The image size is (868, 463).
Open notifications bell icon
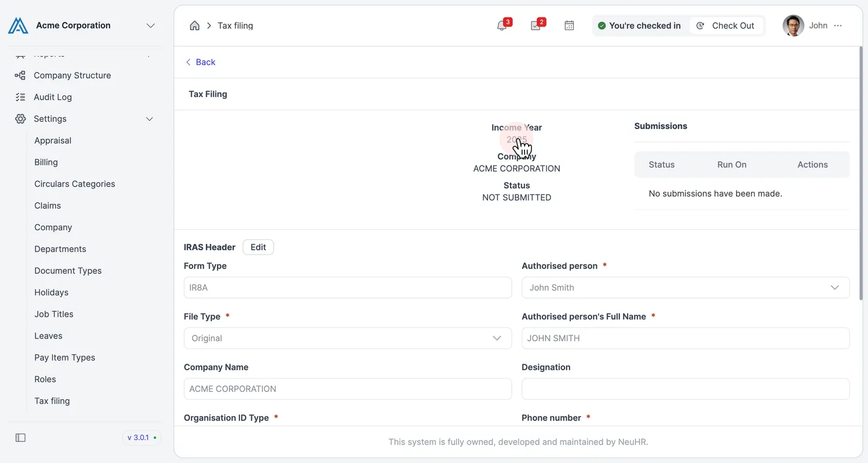[502, 25]
